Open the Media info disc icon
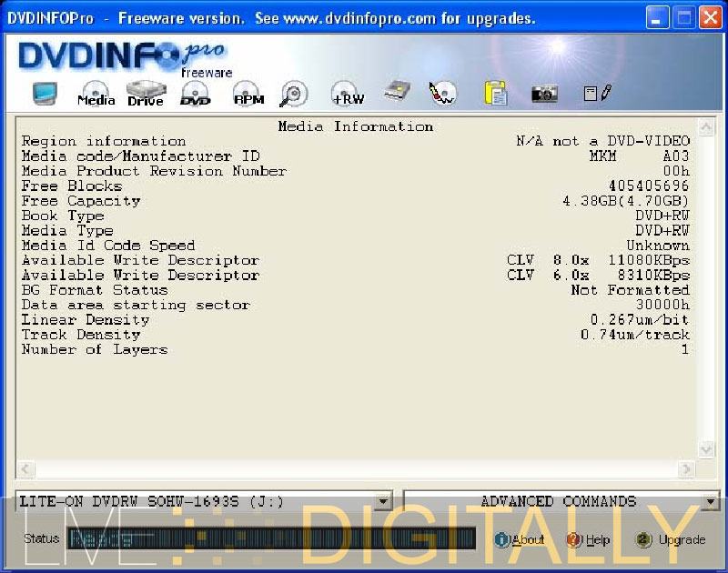Viewport: 728px width, 573px height. point(96,94)
